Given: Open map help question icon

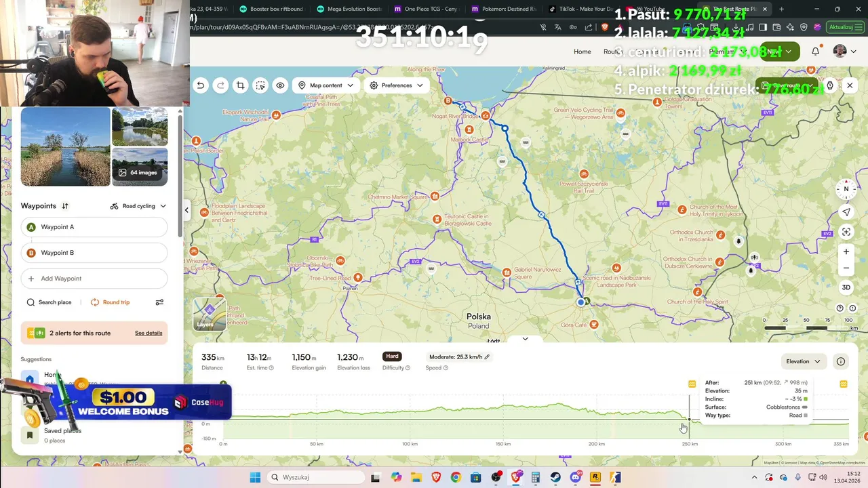Looking at the screenshot, I should click(840, 308).
